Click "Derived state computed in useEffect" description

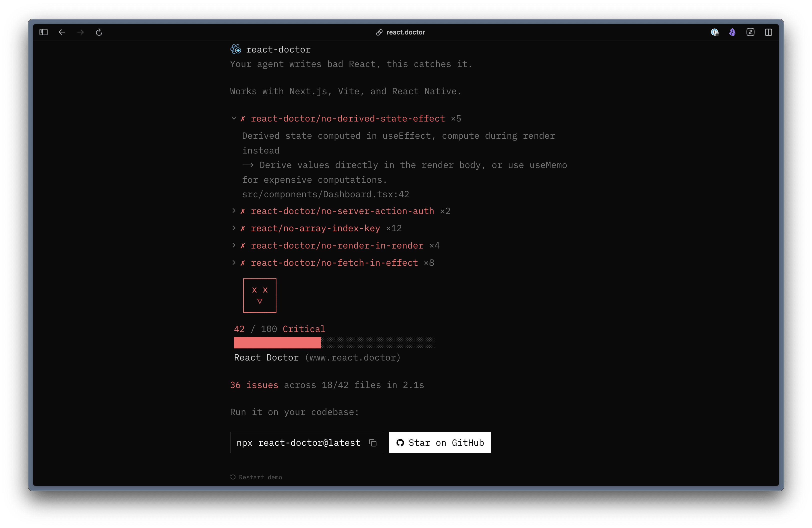(398, 143)
